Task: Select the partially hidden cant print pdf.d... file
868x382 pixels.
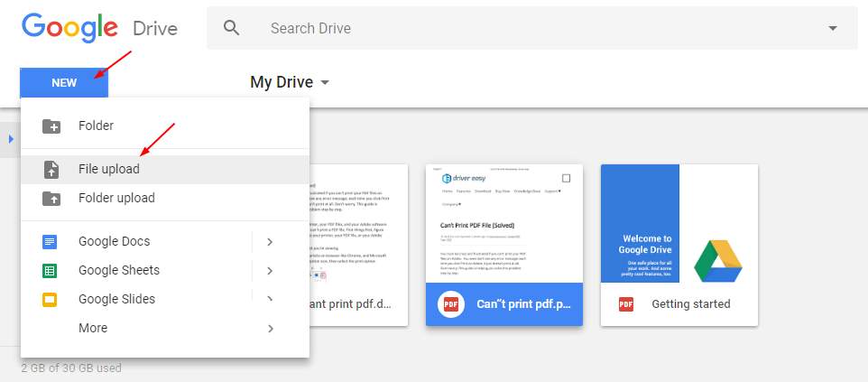Action: (x=359, y=245)
